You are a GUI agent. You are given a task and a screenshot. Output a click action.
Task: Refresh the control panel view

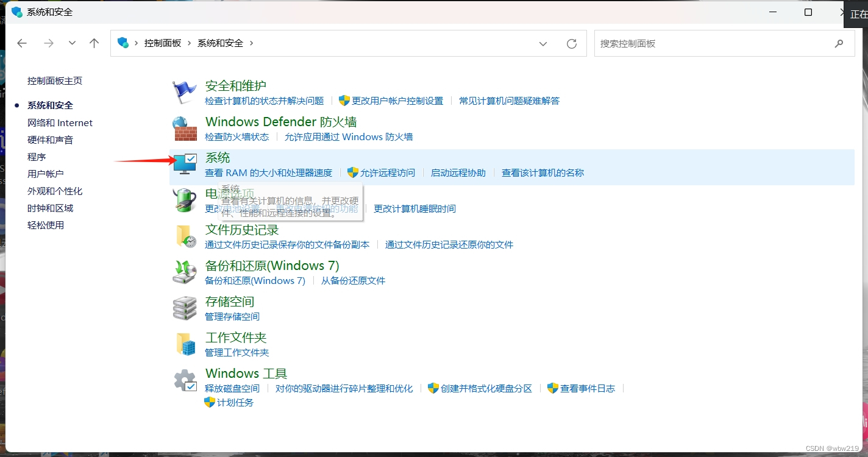point(571,43)
